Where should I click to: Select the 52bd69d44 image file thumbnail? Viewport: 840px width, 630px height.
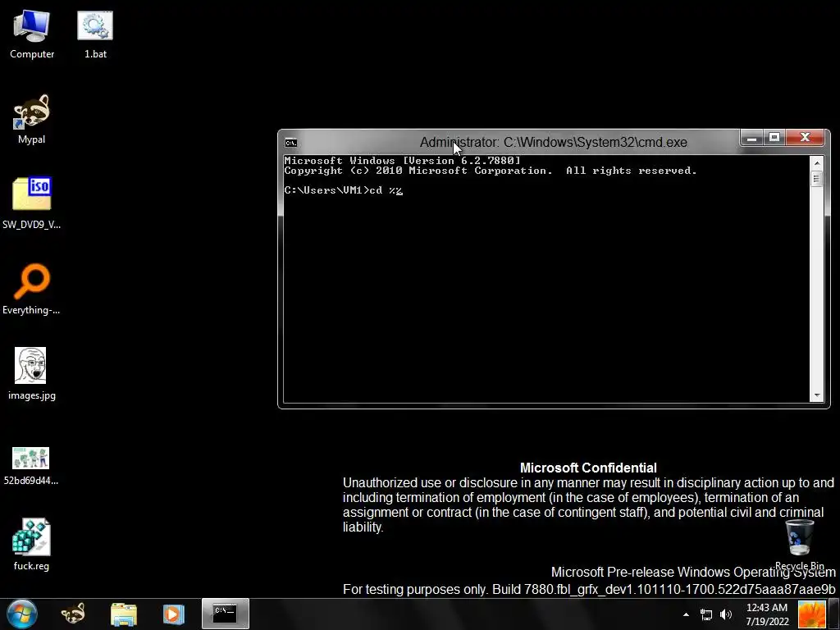click(31, 466)
